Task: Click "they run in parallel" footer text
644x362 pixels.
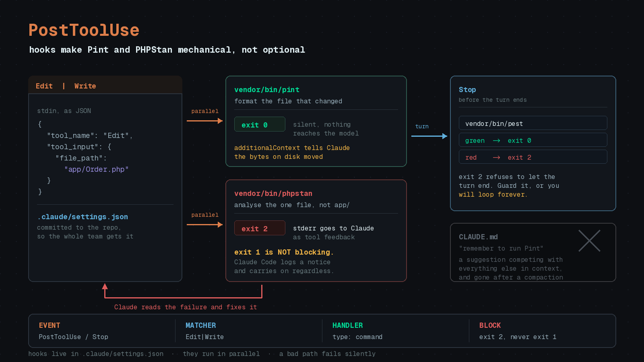Action: pos(221,354)
